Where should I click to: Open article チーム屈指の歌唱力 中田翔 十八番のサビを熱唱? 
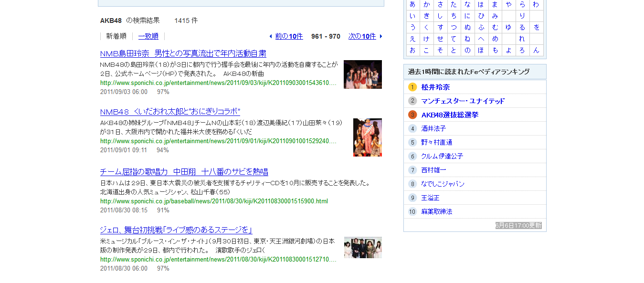click(184, 172)
